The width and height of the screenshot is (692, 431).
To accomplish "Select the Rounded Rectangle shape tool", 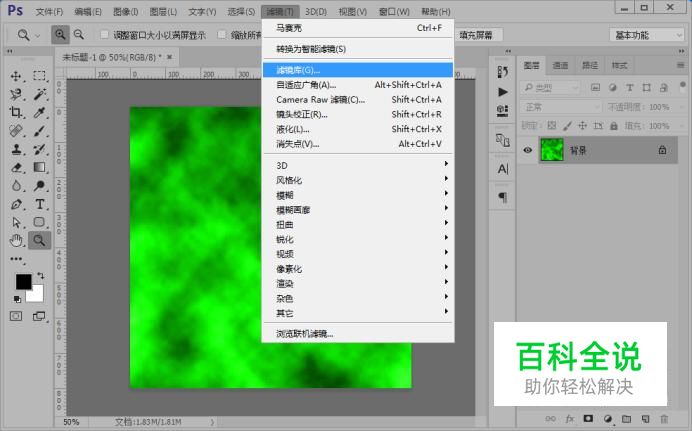I will (39, 222).
